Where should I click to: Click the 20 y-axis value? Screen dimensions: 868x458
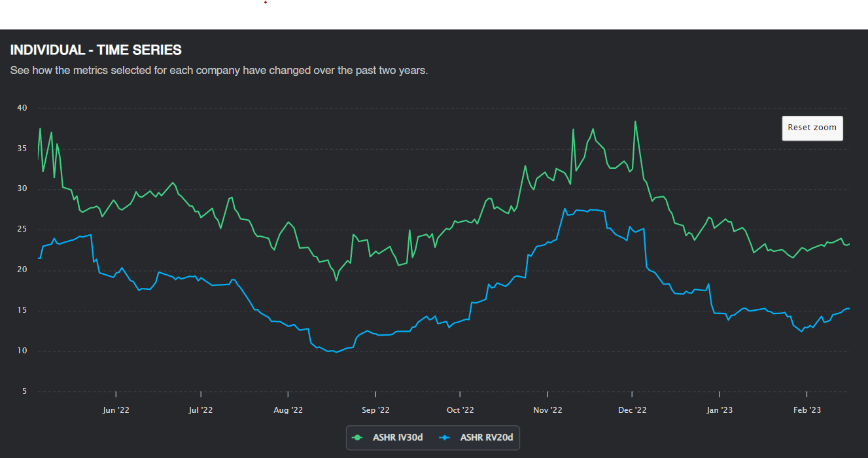[x=22, y=270]
